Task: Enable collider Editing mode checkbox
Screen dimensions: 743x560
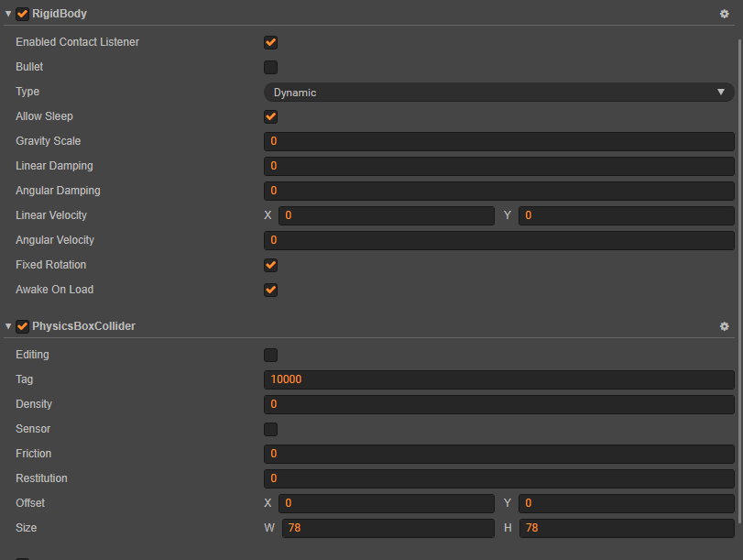Action: pyautogui.click(x=270, y=355)
